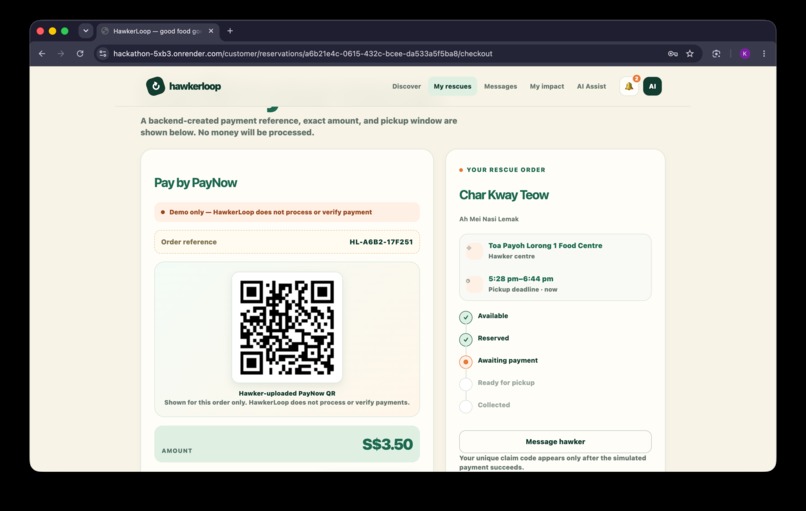Click the Reserved step checkmark

pyautogui.click(x=466, y=339)
